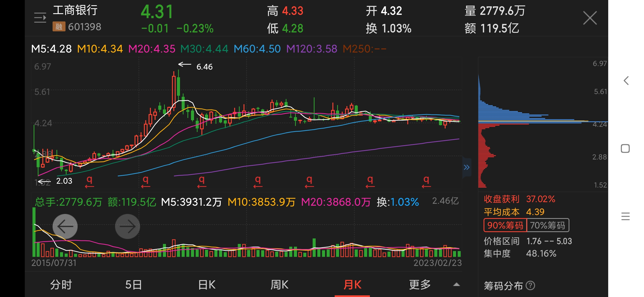Click the 融 margin trading badge

pyautogui.click(x=59, y=27)
